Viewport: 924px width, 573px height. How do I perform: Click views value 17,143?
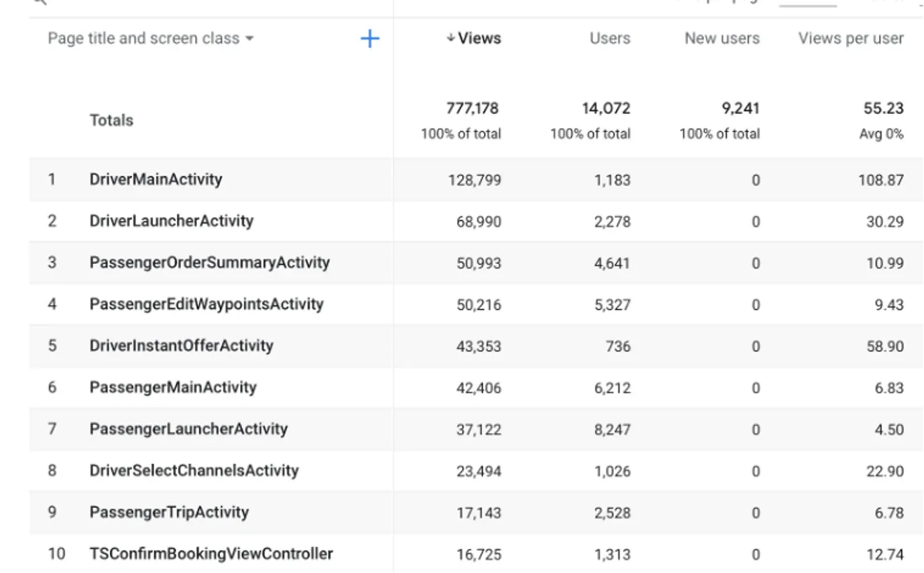[x=479, y=513]
